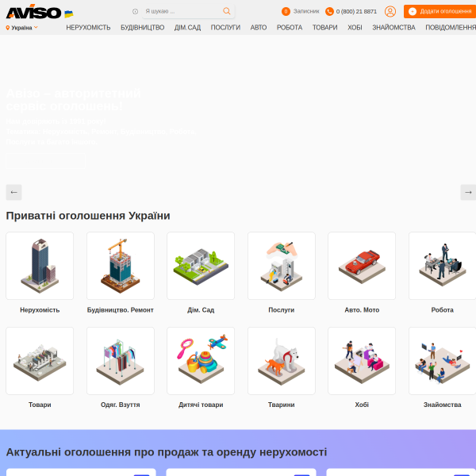Screen dimensions: 476x476
Task: Open ПОВІДОМЛЕННЯ menu item
Action: click(451, 28)
